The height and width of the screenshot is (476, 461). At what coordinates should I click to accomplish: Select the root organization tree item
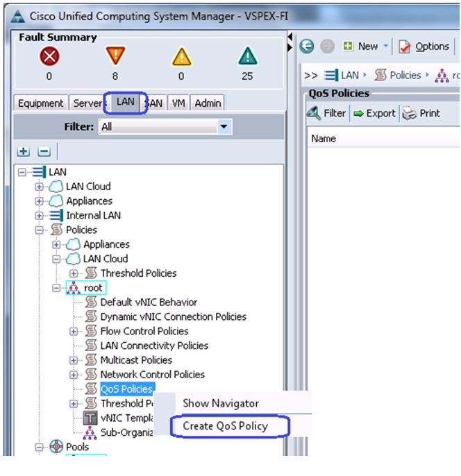(x=86, y=288)
